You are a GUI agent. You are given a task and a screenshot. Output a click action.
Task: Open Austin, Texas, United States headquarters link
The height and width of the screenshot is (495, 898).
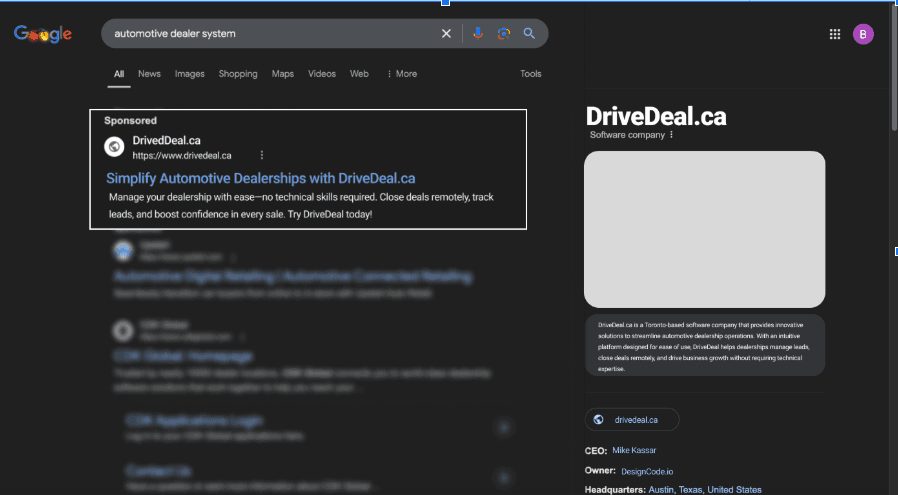[x=705, y=490]
